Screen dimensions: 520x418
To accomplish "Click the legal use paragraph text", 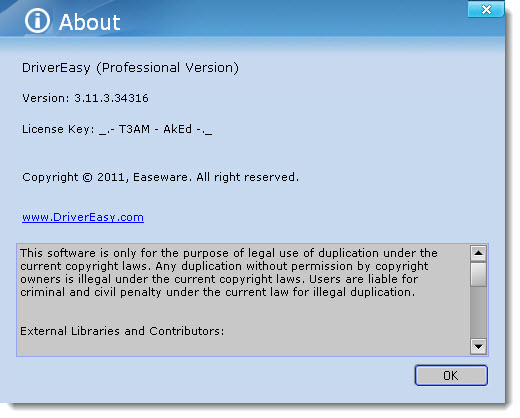I will click(229, 272).
